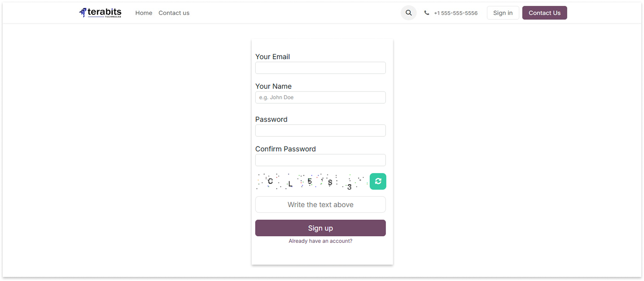
Task: Click the Write the text above field
Action: 320,205
